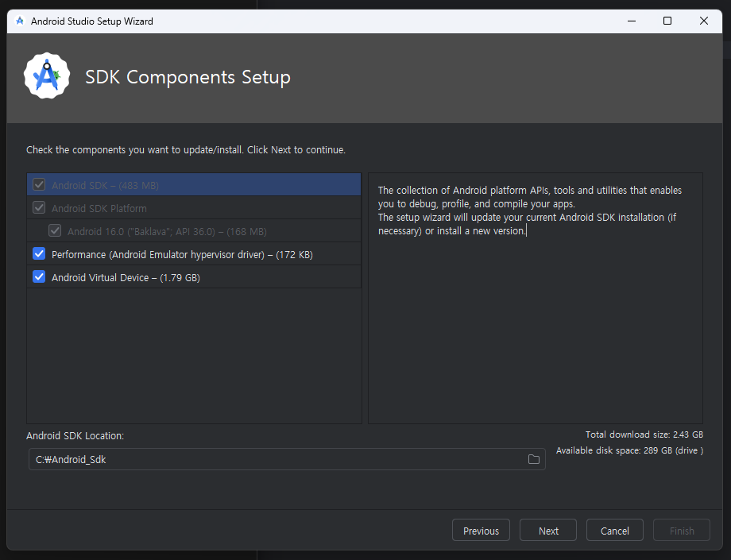Toggle Android 16.0 Baklava API checkbox
Image resolution: width=731 pixels, height=560 pixels.
[55, 230]
